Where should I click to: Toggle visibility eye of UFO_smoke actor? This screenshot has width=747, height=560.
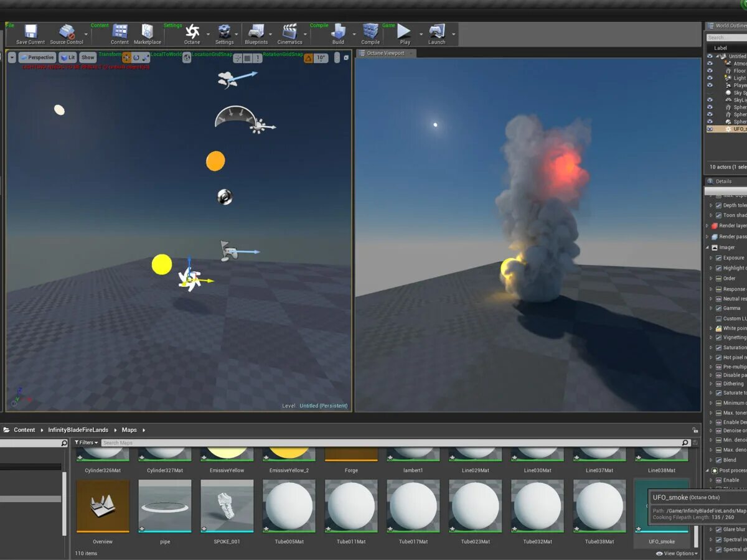coord(710,129)
